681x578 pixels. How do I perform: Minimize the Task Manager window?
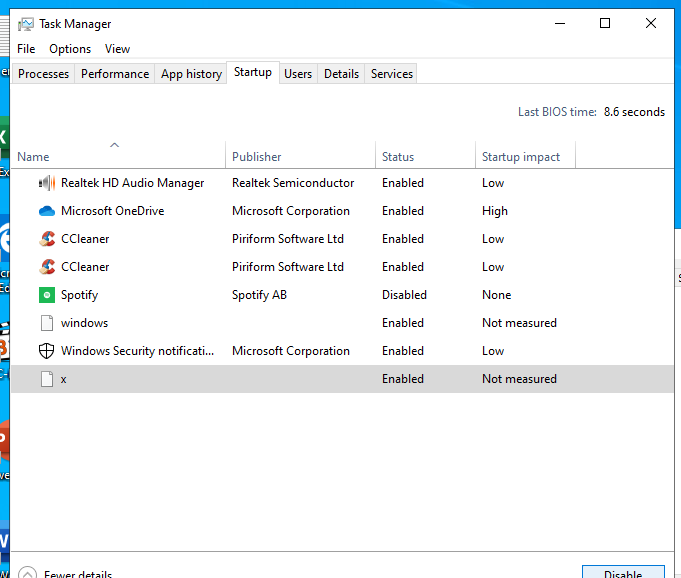[x=560, y=23]
